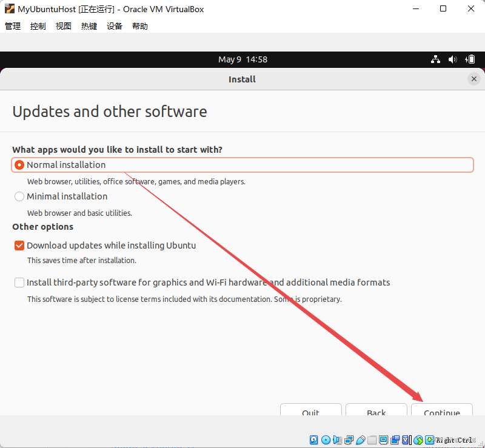The width and height of the screenshot is (485, 448).
Task: Click 'This software is subject to license terms' text
Action: [184, 299]
